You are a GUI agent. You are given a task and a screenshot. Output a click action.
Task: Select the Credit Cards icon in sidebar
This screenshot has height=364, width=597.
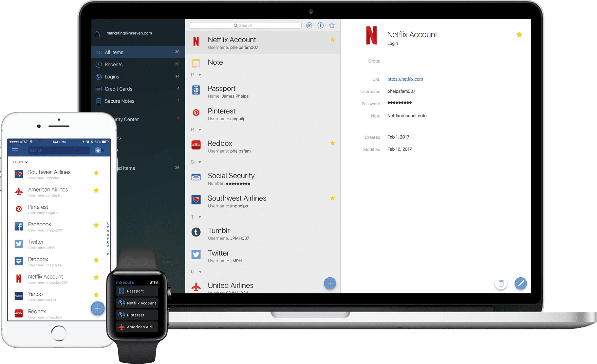(99, 89)
